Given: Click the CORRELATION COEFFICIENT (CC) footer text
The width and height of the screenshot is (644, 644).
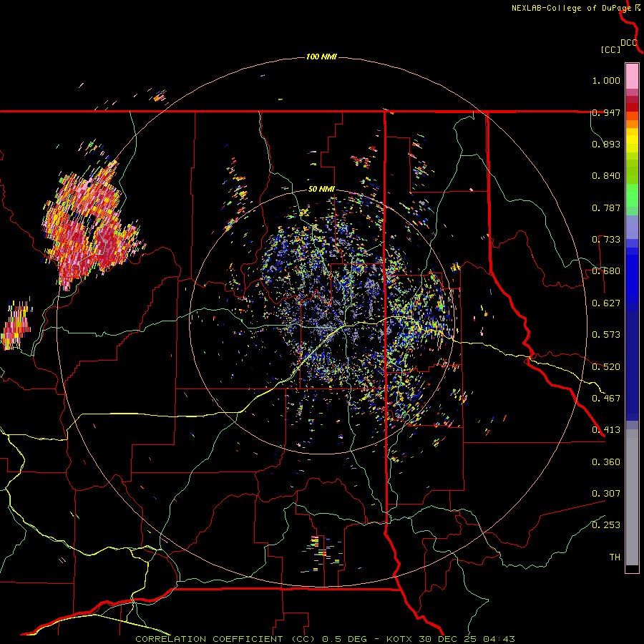Looking at the screenshot, I should (225, 639).
